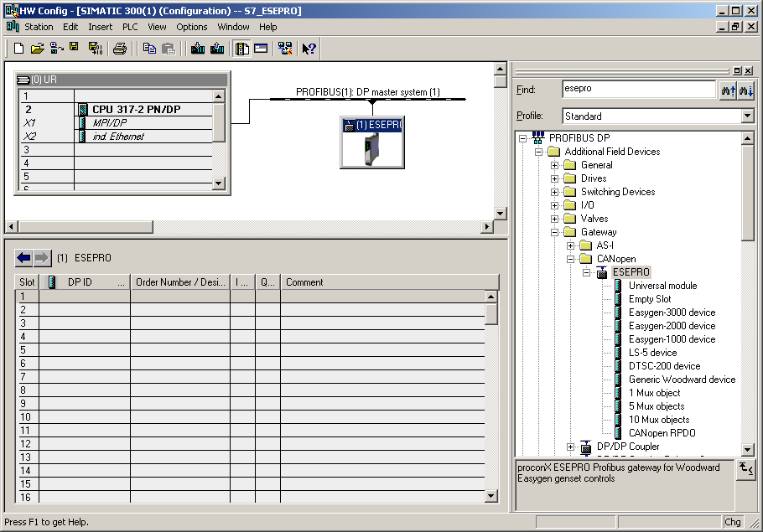The image size is (763, 532).
Task: Select CPU 317-2 PN/DP row in rack
Action: [x=116, y=110]
